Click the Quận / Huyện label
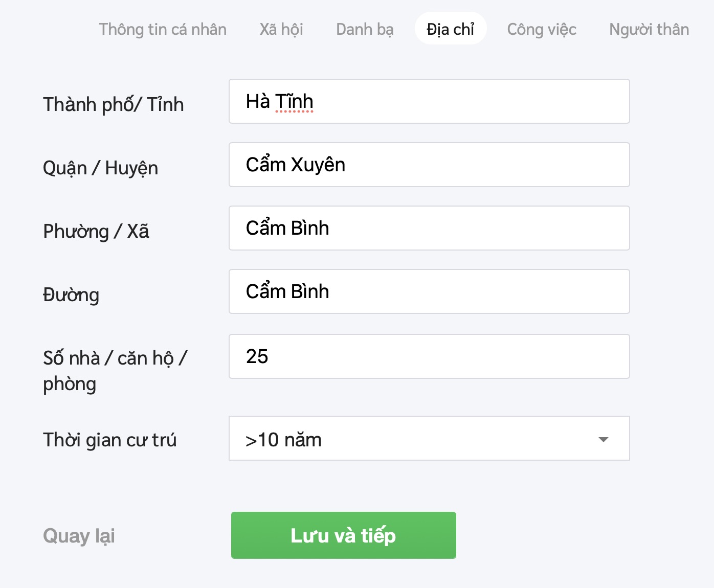This screenshot has width=714, height=588. click(100, 168)
